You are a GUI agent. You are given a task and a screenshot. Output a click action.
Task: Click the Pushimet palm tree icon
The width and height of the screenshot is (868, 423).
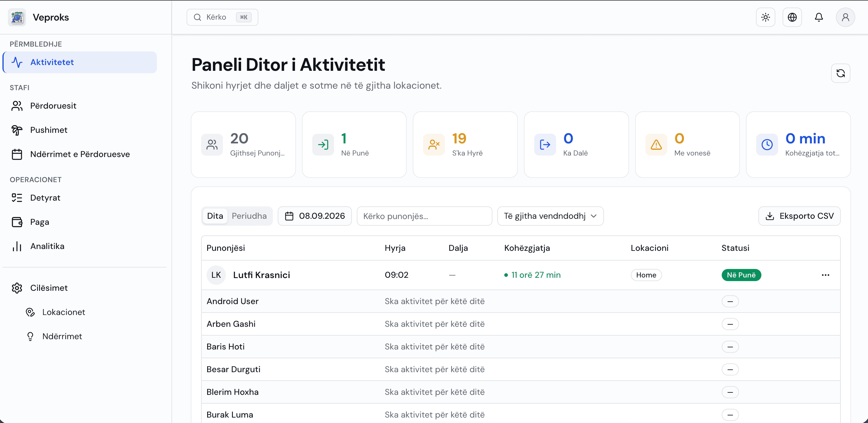[x=17, y=130]
